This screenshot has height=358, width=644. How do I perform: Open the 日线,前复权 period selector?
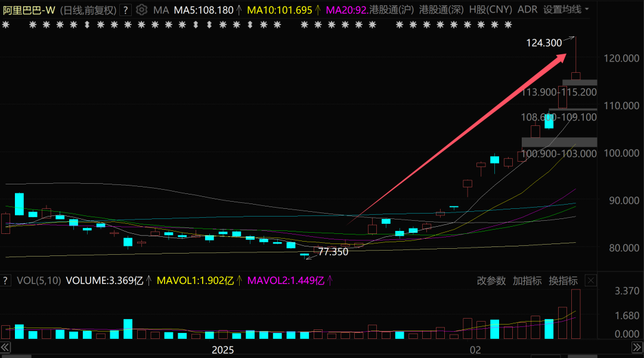point(88,10)
